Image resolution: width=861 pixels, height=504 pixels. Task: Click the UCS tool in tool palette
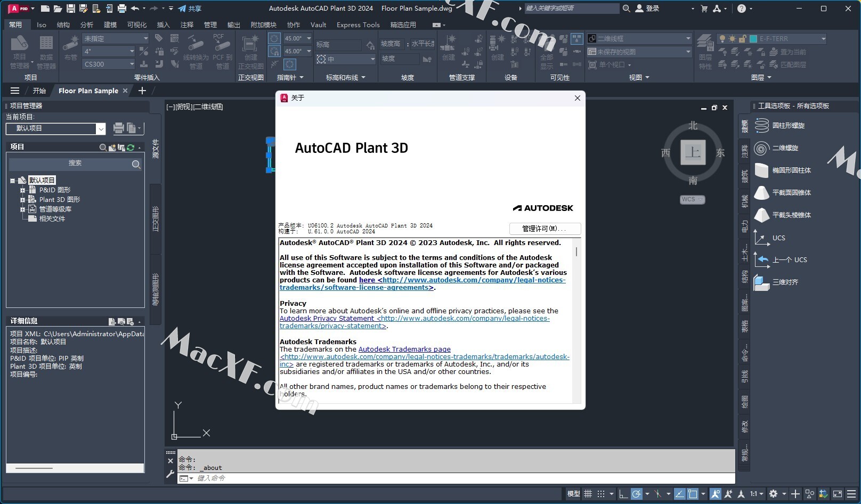770,238
